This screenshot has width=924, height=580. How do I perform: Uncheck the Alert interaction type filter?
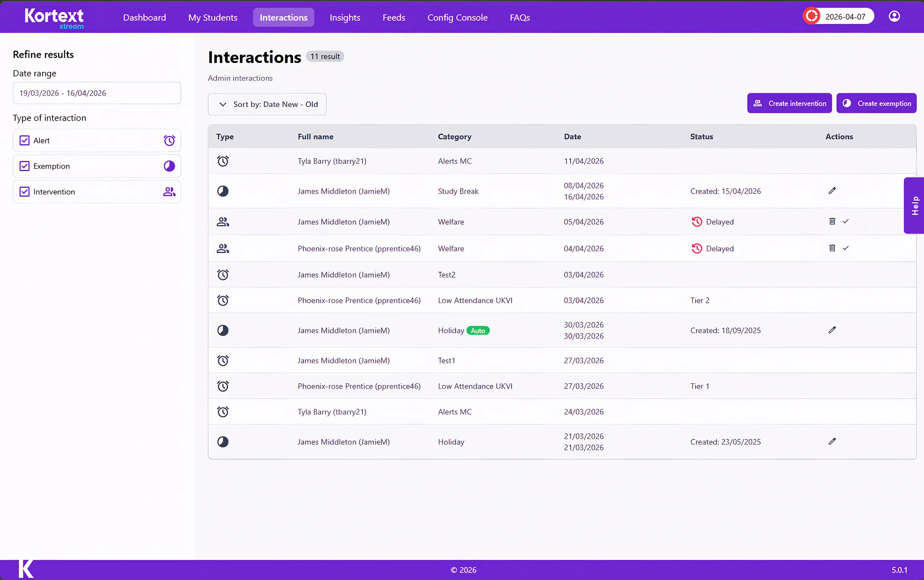tap(24, 140)
